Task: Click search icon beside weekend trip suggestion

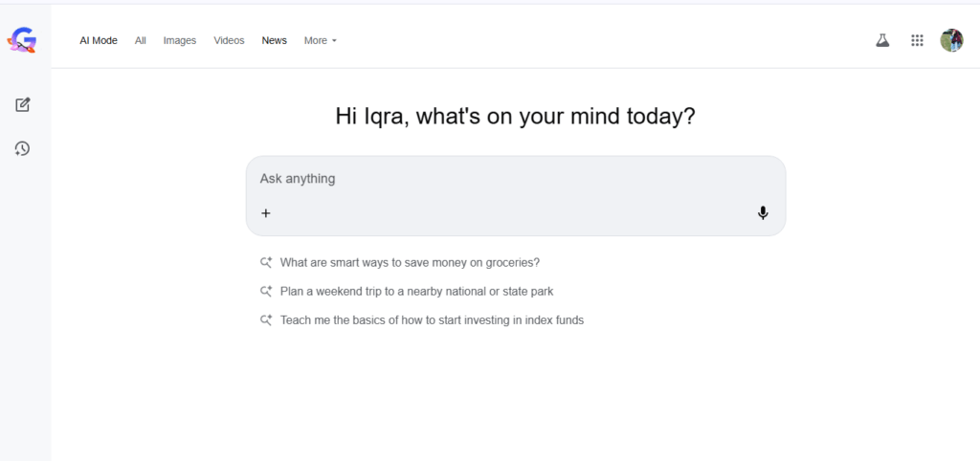Action: click(x=266, y=291)
